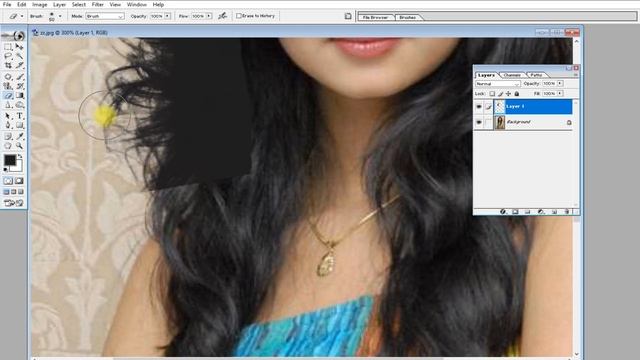Switch to Quick Mask mode
The image size is (640, 360).
click(x=20, y=181)
